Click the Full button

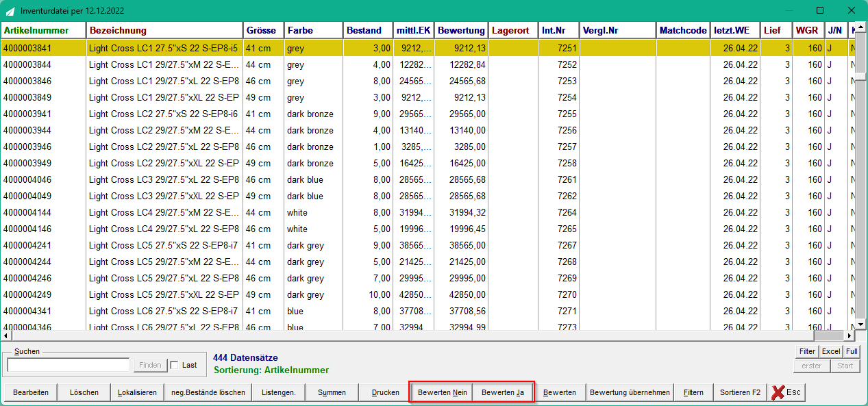pyautogui.click(x=852, y=351)
